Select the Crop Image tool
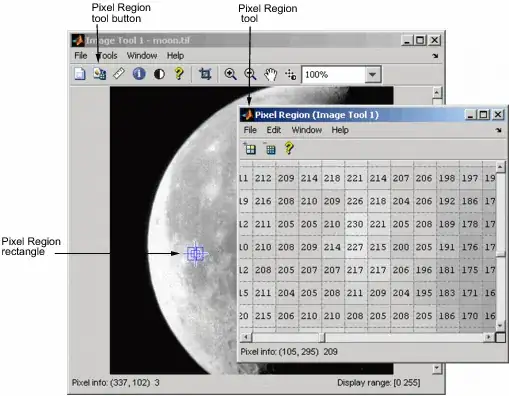This screenshot has height=396, width=509. [205, 74]
